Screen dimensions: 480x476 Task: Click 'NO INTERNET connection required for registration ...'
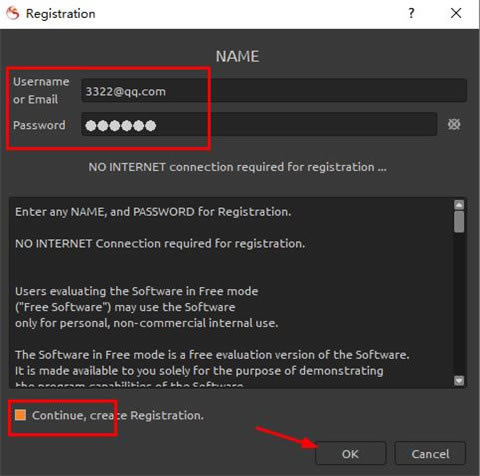click(x=237, y=167)
